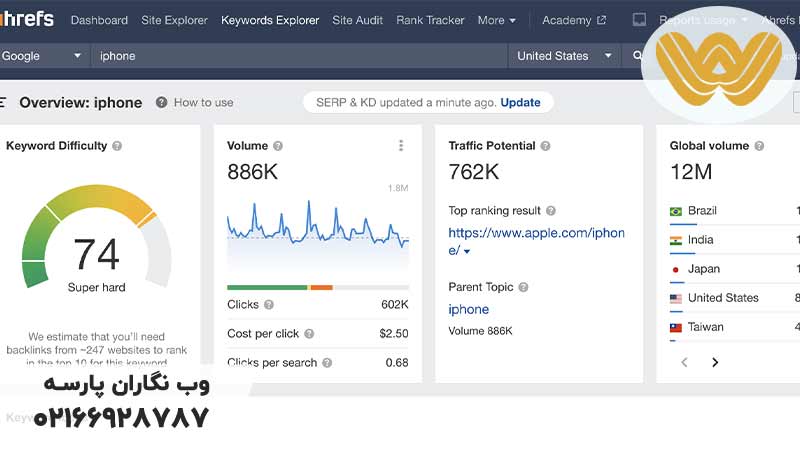The width and height of the screenshot is (800, 450).
Task: Open Rank Tracker
Action: (430, 20)
